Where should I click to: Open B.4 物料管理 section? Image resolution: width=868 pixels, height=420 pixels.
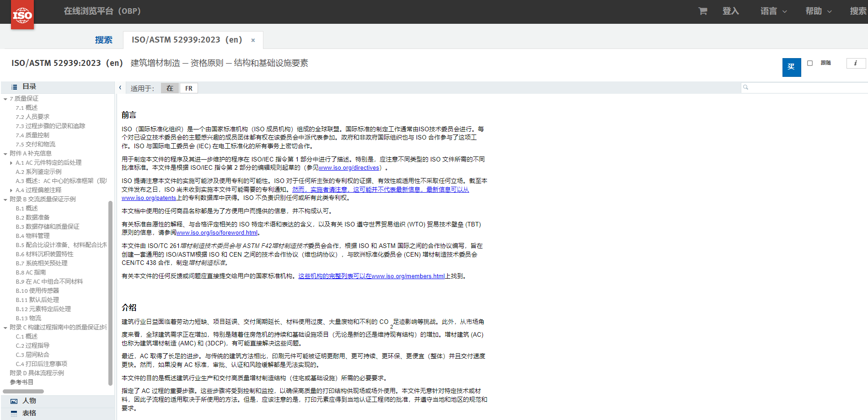pyautogui.click(x=32, y=236)
